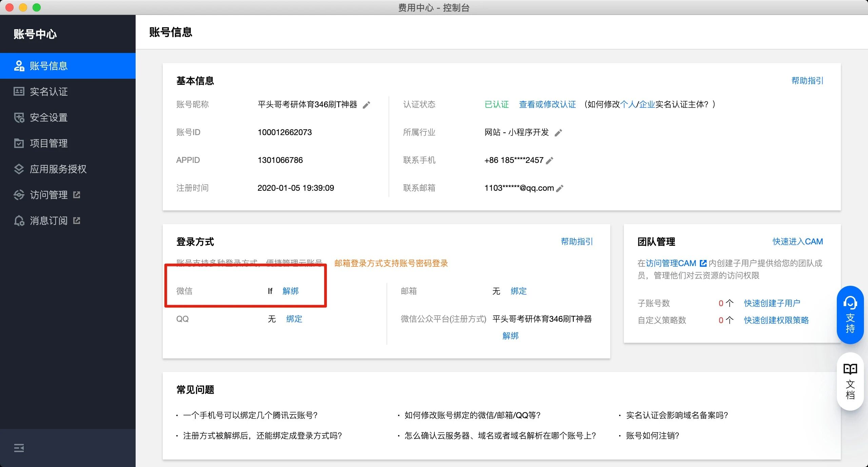Click 快速创建子用户 link
Screen dimensions: 868x467
coord(772,303)
